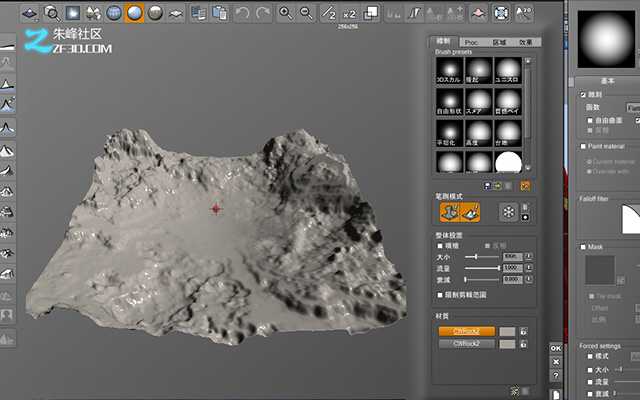The image size is (640, 400).
Task: Open the 大小 size options arrow button
Action: coord(529,256)
